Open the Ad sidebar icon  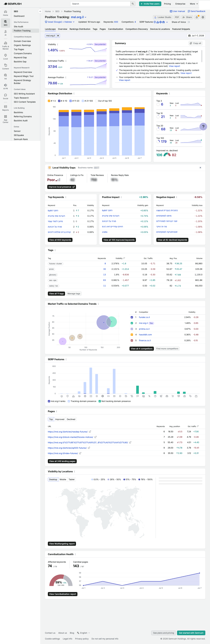[x=6, y=77]
